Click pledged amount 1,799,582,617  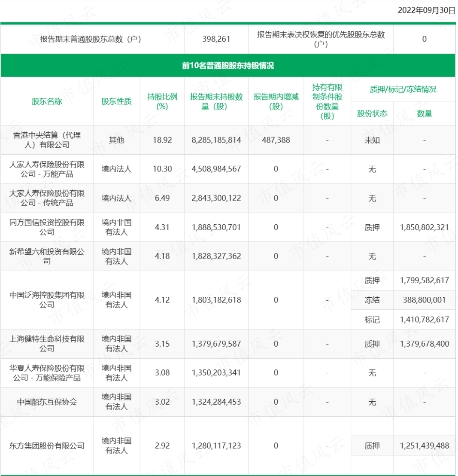(x=425, y=280)
